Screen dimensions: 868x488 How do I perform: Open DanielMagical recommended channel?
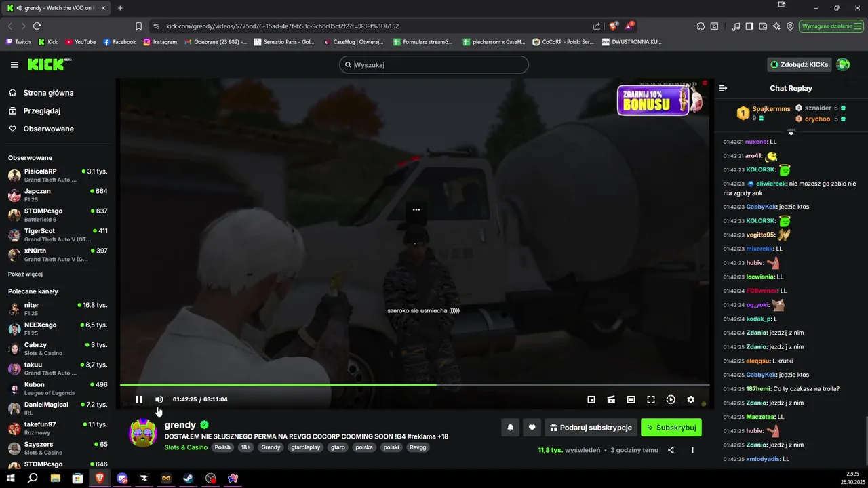click(x=58, y=409)
